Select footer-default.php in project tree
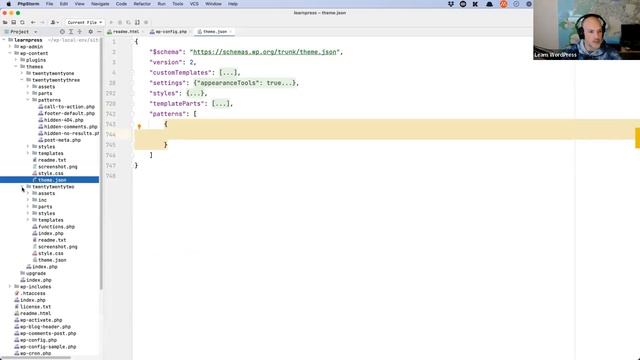This screenshot has height=360, width=640. coord(69,113)
